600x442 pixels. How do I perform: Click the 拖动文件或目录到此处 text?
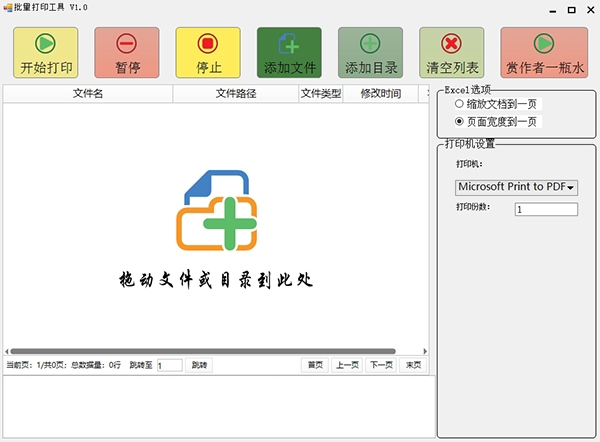pos(216,280)
